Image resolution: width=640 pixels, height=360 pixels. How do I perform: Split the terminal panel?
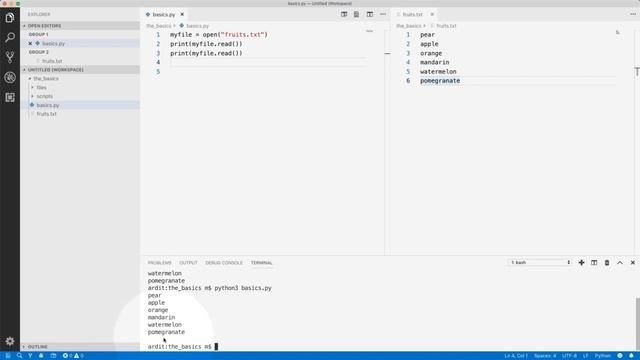[594, 262]
